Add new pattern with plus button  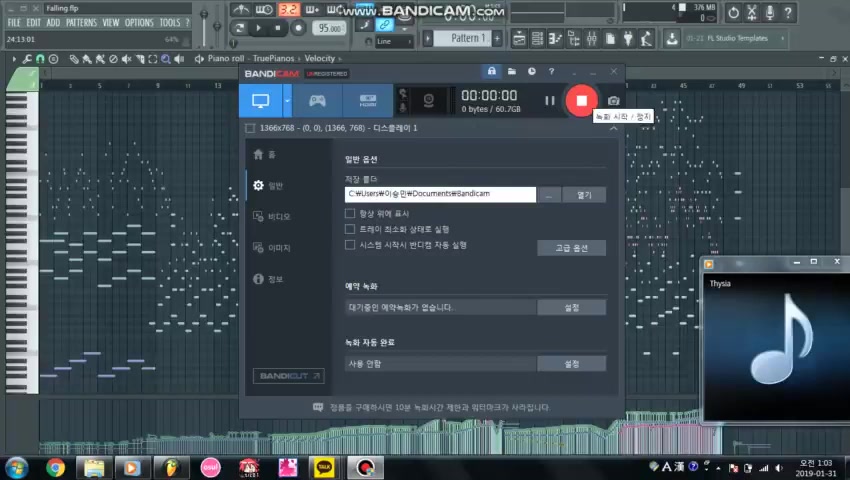point(497,38)
